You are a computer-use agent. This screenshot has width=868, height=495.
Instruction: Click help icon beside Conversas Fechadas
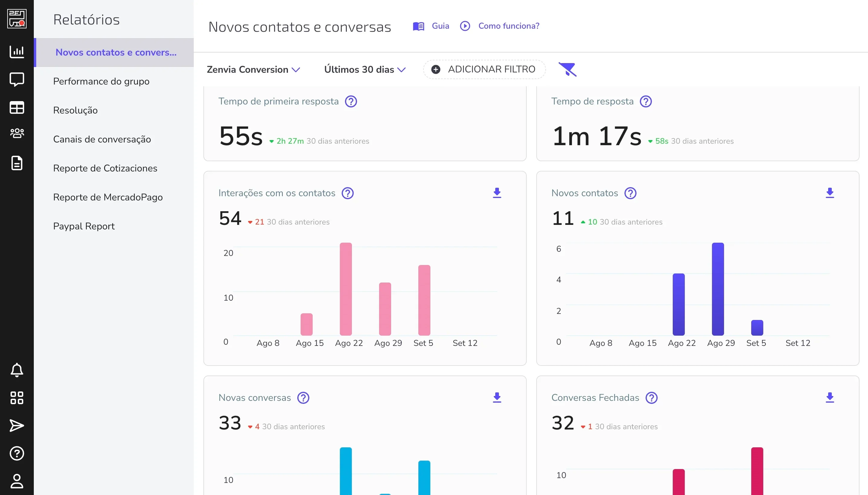pyautogui.click(x=651, y=398)
